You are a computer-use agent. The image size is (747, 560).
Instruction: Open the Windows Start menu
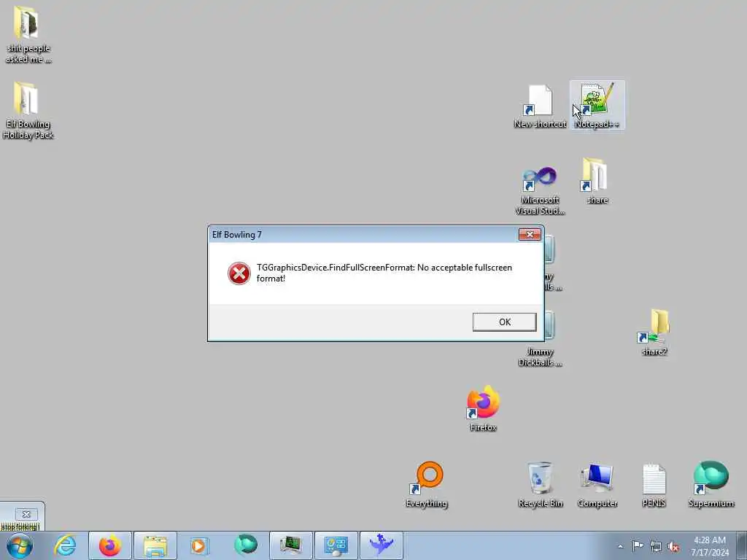click(x=20, y=545)
